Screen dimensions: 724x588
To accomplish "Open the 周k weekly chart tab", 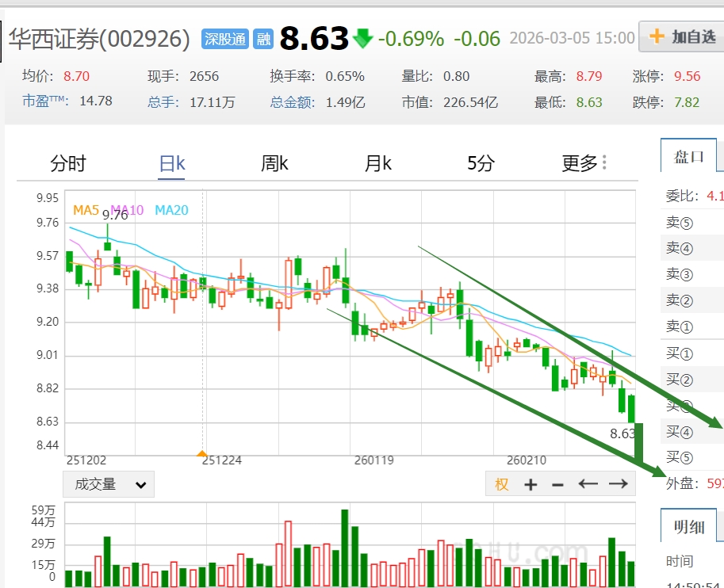I will tap(274, 163).
